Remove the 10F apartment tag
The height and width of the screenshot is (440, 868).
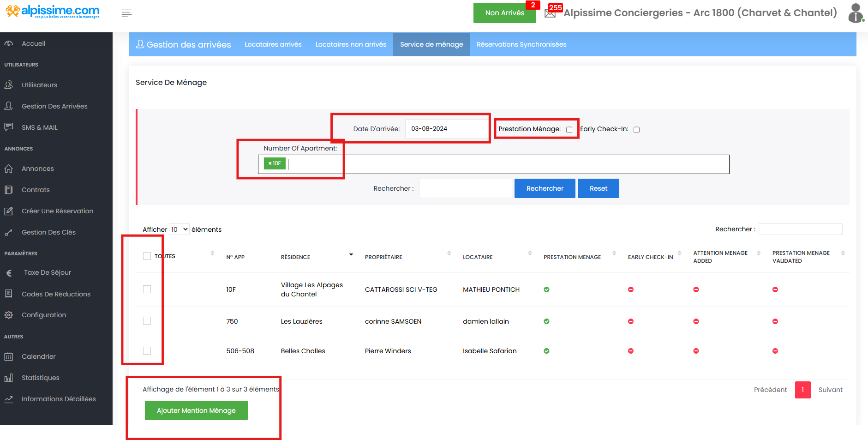270,163
